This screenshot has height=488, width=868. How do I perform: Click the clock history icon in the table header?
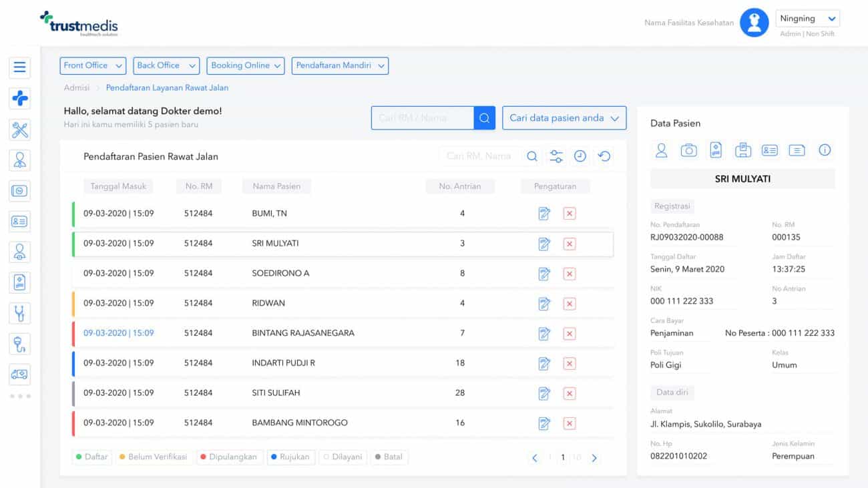(580, 156)
